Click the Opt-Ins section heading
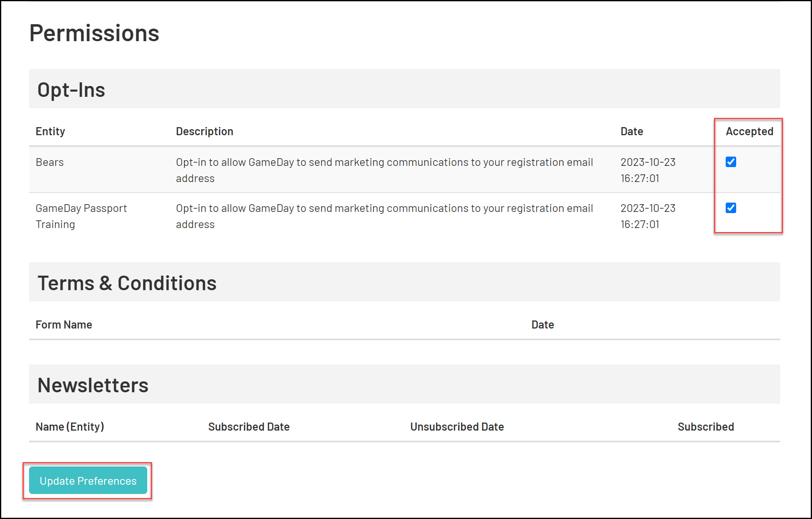The width and height of the screenshot is (812, 519). pos(71,90)
